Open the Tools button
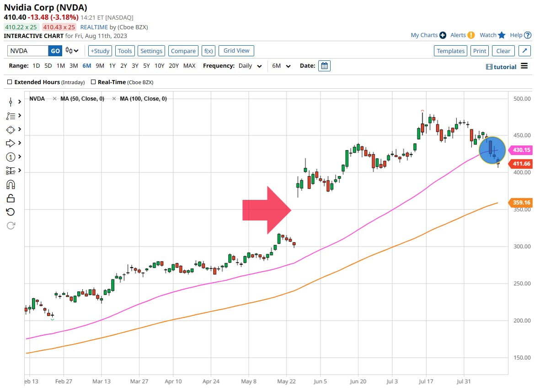The height and width of the screenshot is (392, 540). pyautogui.click(x=125, y=51)
